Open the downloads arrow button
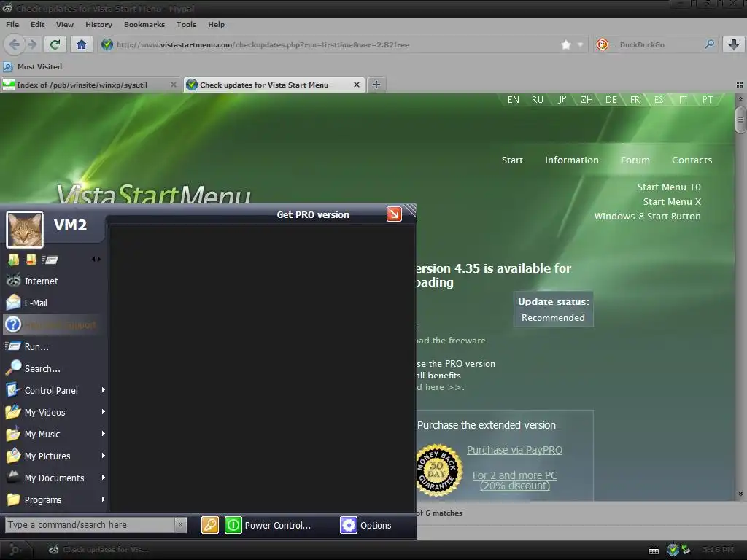This screenshot has width=747, height=560. (x=734, y=44)
